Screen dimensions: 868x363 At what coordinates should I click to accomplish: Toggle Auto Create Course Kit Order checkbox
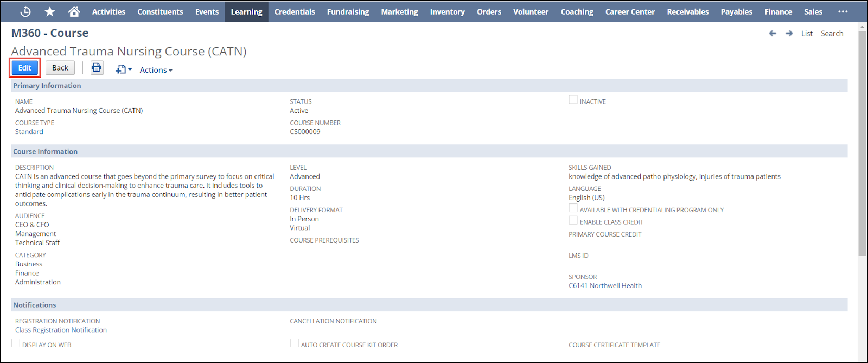point(294,343)
